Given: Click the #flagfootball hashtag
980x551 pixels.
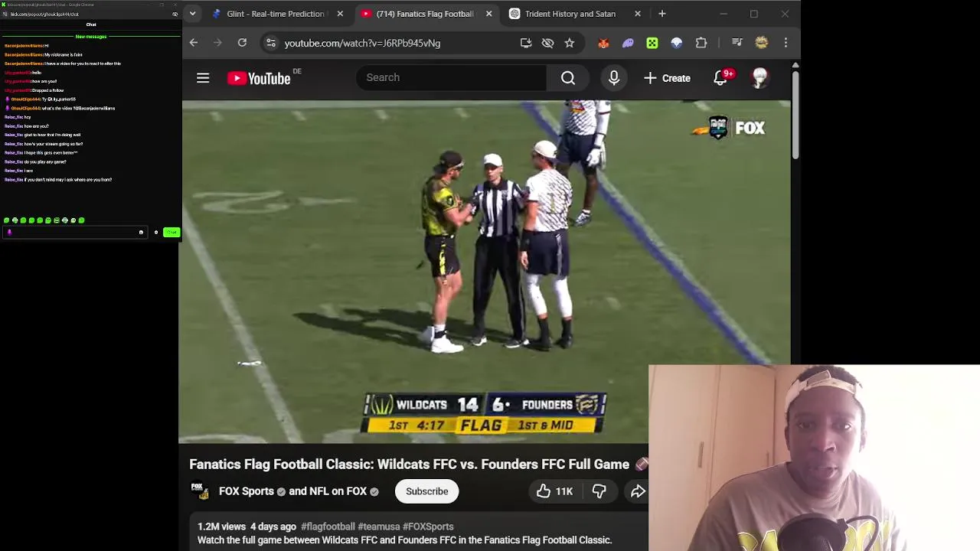Looking at the screenshot, I should coord(328,527).
